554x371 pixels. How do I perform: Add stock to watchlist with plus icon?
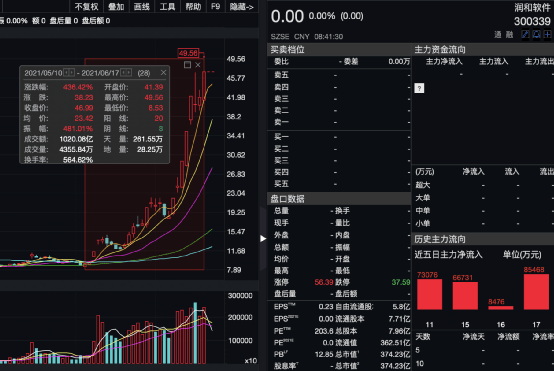pos(547,34)
